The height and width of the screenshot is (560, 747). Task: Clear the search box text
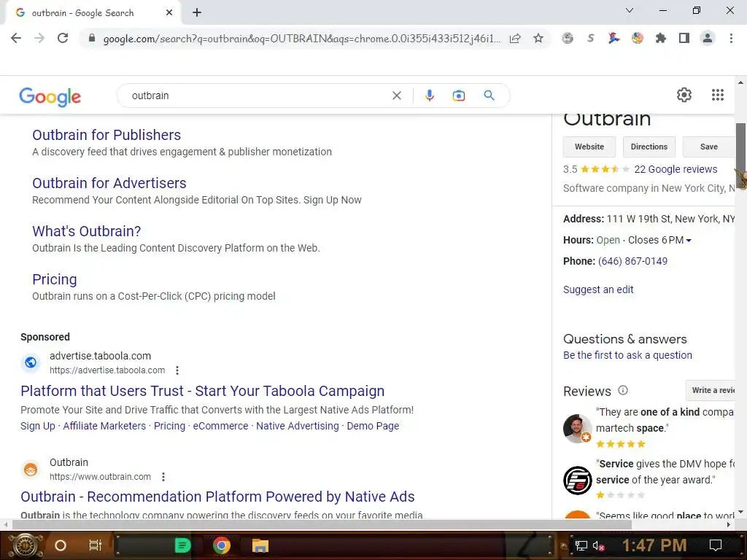coord(396,96)
